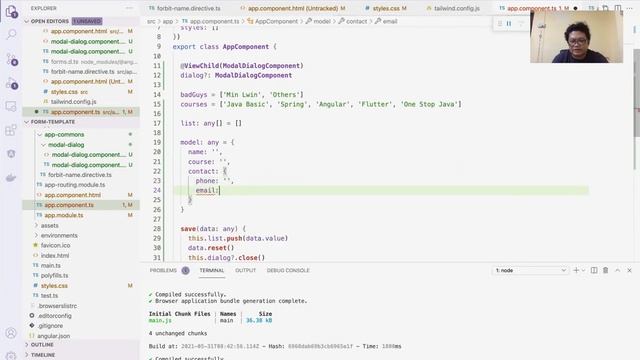This screenshot has width=640, height=360.
Task: Open the Remote Explorer view icon
Action: 11,107
